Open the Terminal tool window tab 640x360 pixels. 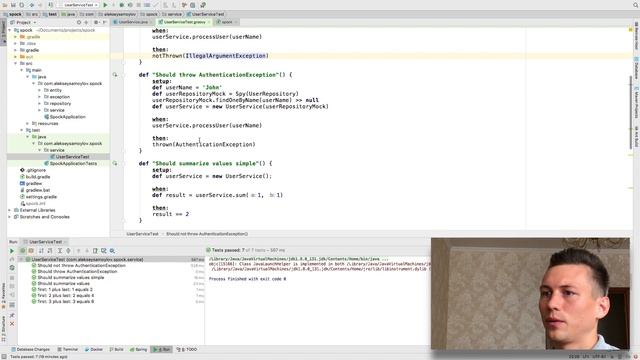tap(68, 349)
